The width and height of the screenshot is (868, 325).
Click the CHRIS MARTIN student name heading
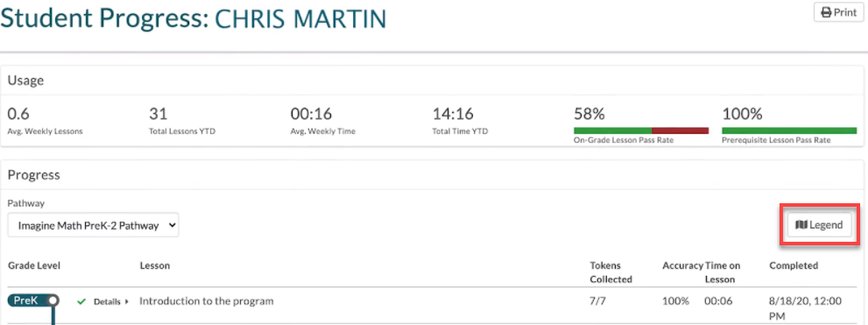pyautogui.click(x=300, y=18)
